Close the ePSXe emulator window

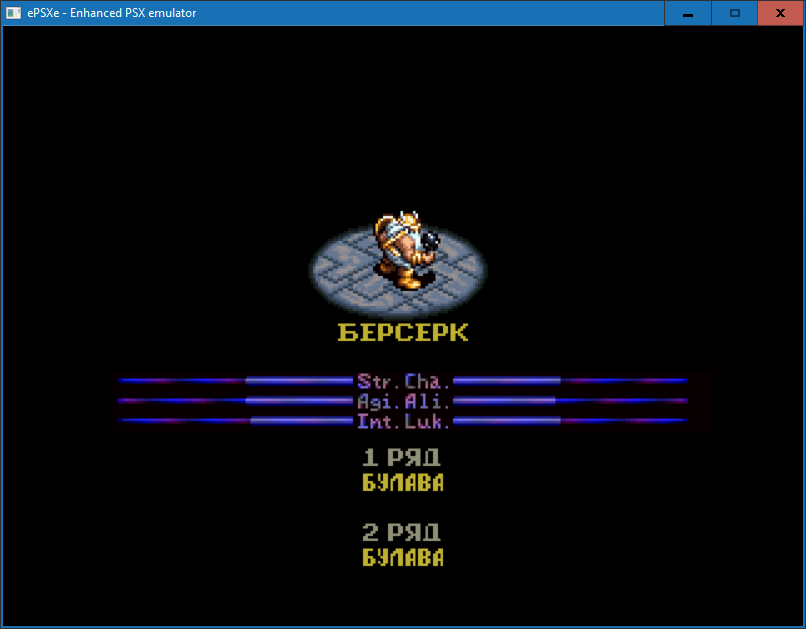[x=780, y=13]
